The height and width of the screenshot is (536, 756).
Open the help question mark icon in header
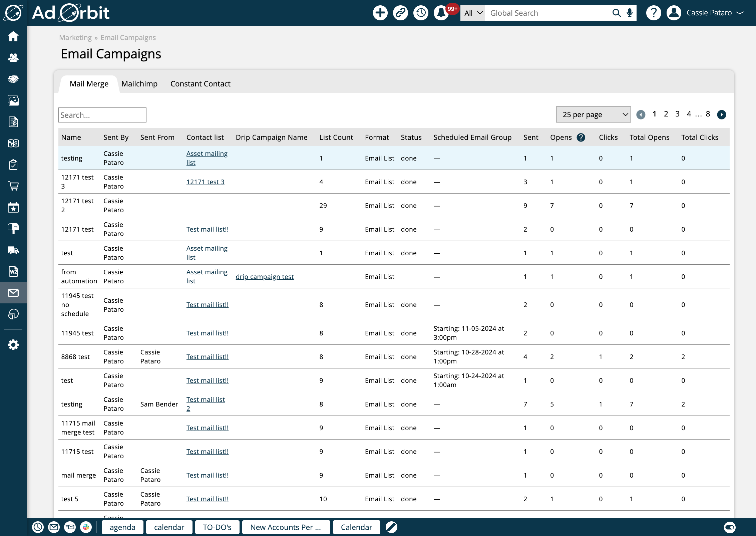[x=653, y=13]
